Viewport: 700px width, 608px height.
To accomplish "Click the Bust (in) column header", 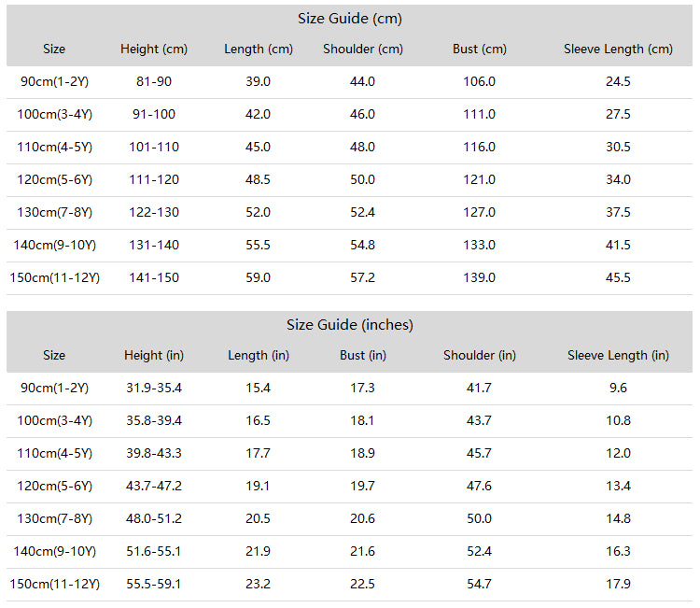I will pyautogui.click(x=362, y=356).
